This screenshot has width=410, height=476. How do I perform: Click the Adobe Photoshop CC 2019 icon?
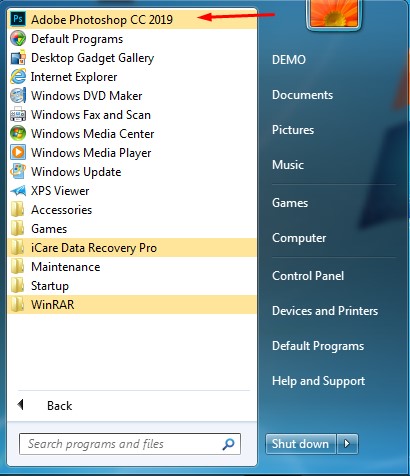point(18,19)
